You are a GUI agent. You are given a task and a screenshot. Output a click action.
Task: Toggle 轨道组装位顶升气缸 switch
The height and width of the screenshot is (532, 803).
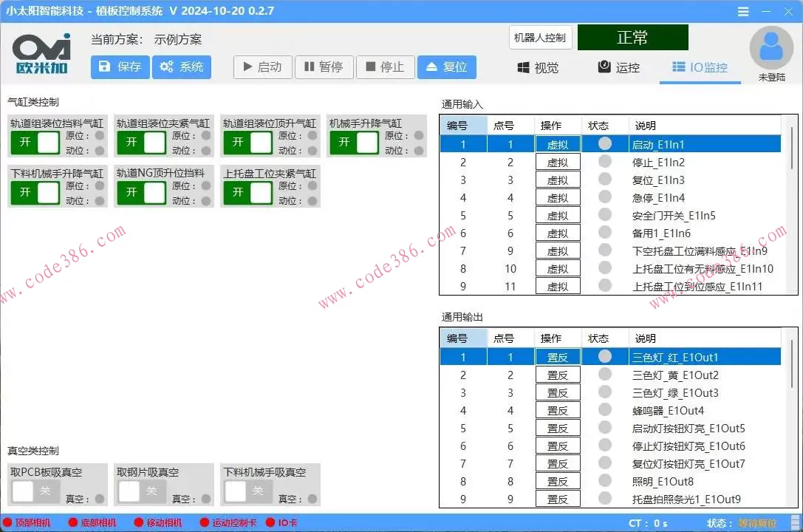[248, 143]
